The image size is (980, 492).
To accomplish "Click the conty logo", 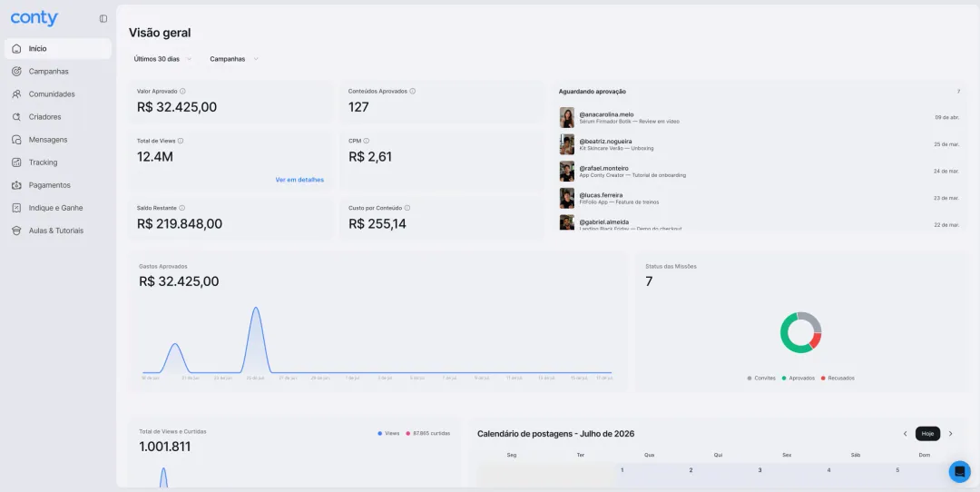I will [x=34, y=18].
